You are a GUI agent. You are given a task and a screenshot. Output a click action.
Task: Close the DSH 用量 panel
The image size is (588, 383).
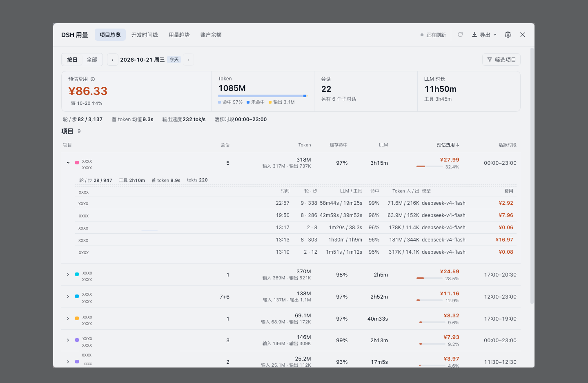pos(523,35)
